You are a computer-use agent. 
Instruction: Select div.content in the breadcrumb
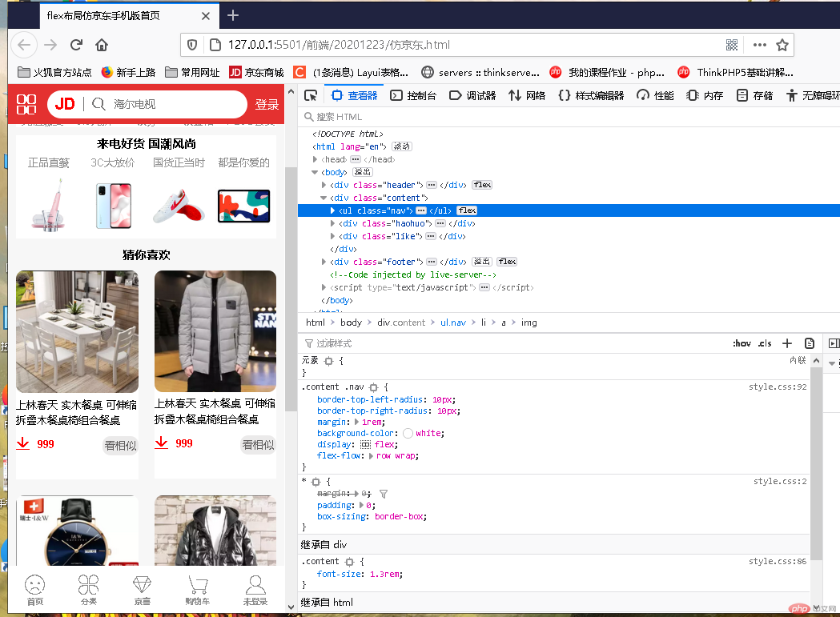(401, 323)
